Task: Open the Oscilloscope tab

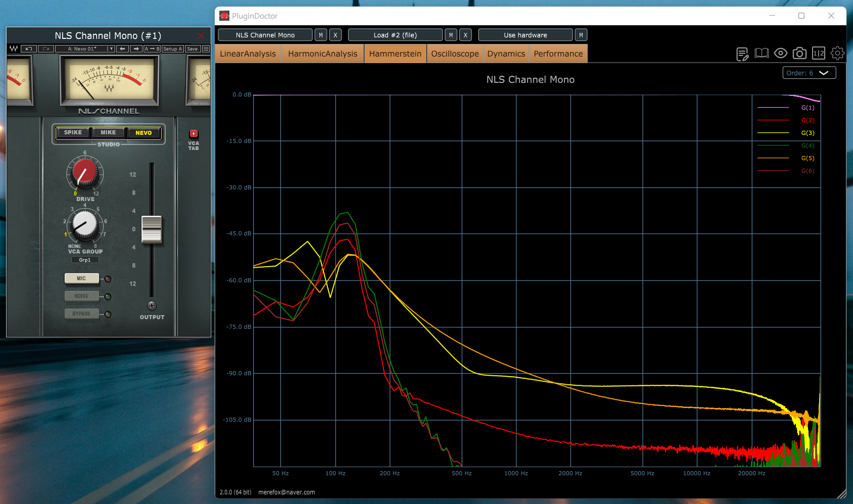Action: (455, 54)
